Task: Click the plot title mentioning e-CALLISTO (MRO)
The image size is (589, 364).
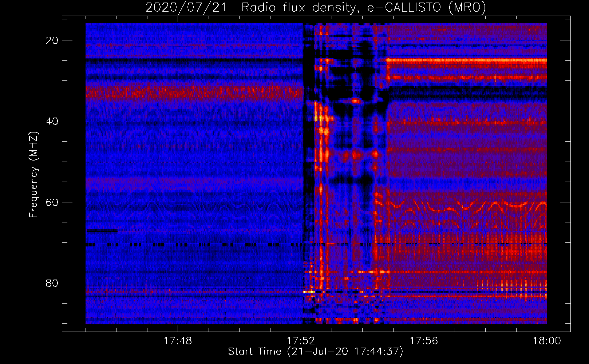Action: 316,7
